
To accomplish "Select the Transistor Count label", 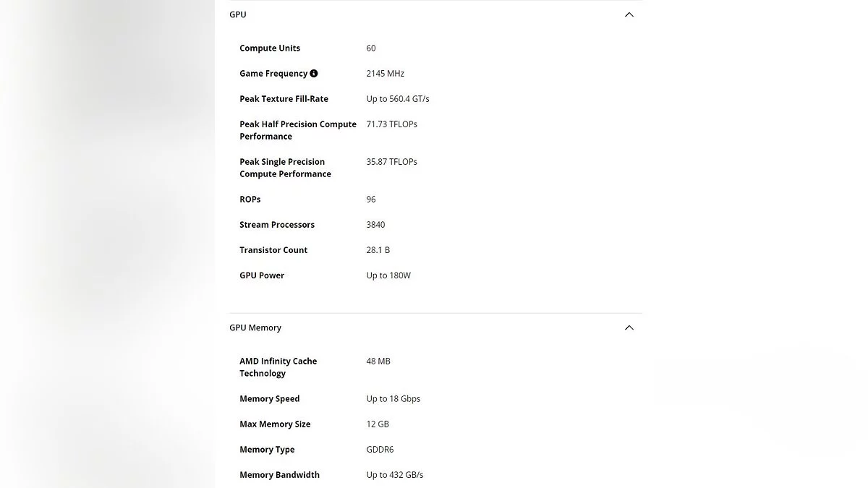I will 273,249.
